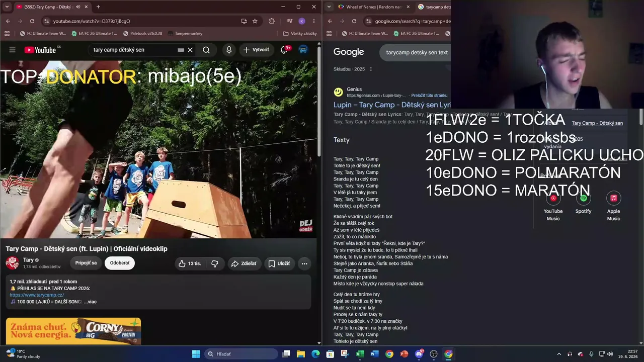Like the Tary Camp video
The height and width of the screenshot is (362, 644).
coord(189,263)
